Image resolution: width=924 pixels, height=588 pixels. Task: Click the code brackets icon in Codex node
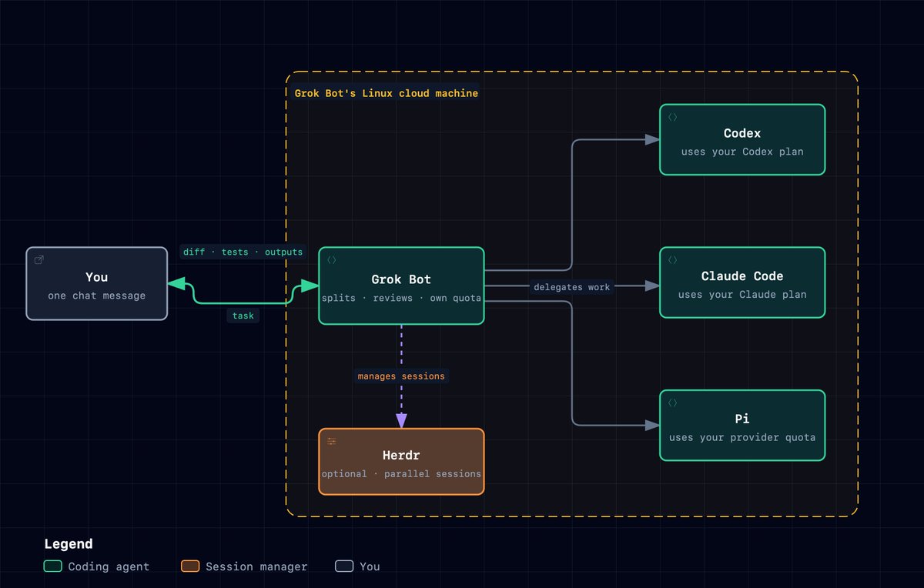coord(672,117)
